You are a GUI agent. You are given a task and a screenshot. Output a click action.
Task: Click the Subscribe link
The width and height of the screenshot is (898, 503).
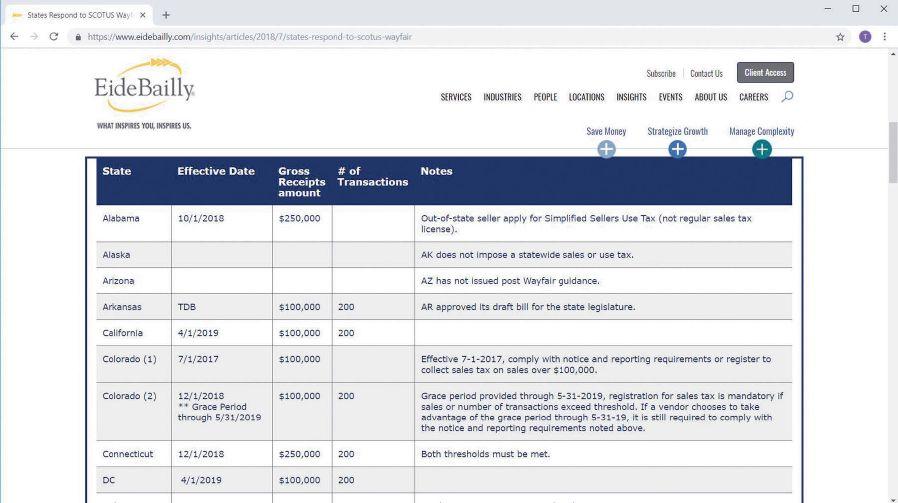click(661, 73)
